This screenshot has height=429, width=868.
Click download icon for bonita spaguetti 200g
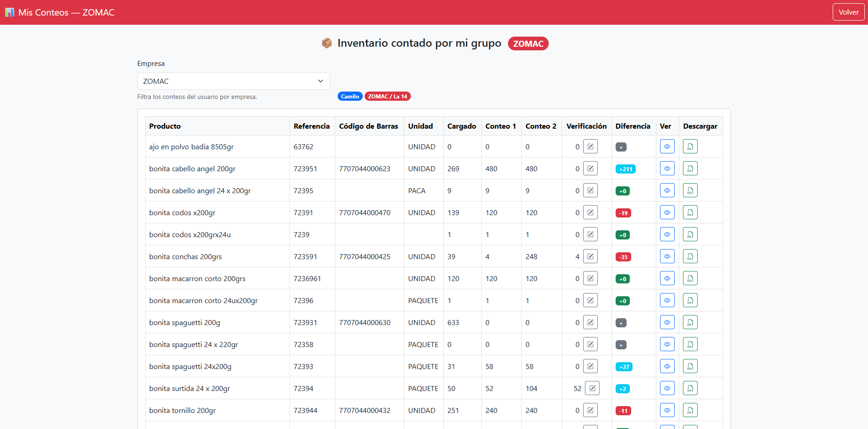pyautogui.click(x=690, y=322)
